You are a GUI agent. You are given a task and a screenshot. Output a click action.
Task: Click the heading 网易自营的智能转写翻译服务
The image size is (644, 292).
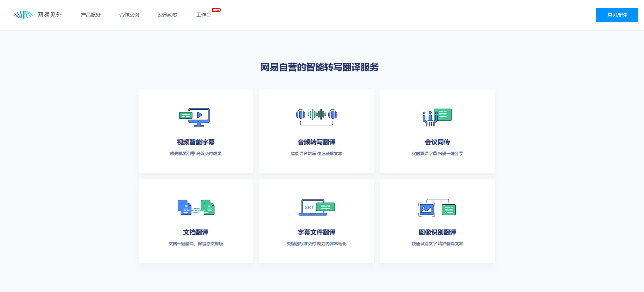320,67
